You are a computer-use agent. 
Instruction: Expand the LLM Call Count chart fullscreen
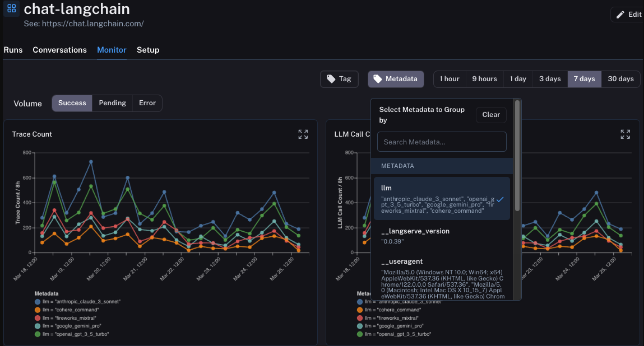625,134
